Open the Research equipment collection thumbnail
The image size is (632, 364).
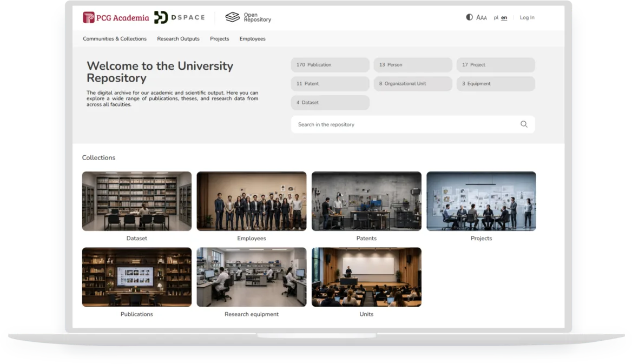click(x=252, y=277)
